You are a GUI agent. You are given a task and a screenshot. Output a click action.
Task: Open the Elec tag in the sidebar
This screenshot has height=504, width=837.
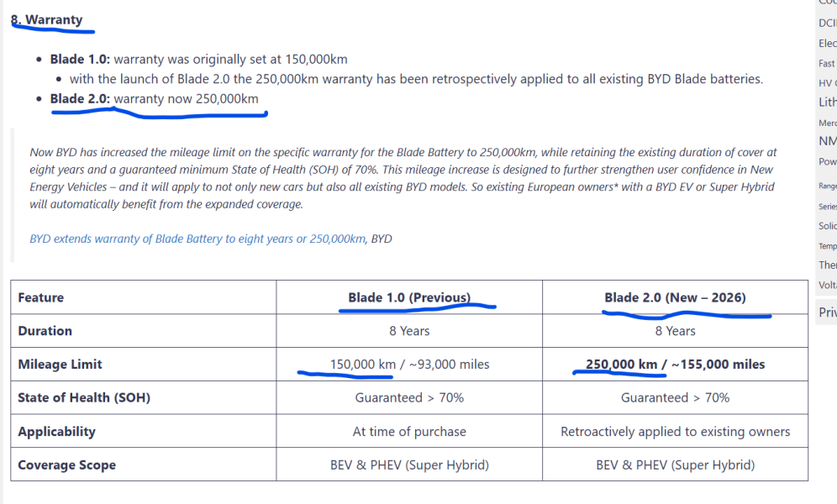click(827, 43)
